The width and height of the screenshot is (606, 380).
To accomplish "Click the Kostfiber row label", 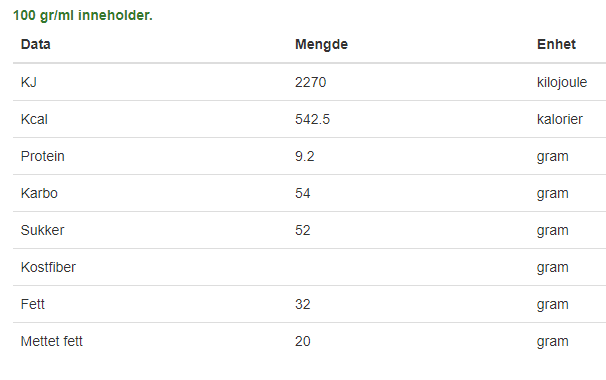I will point(48,267).
